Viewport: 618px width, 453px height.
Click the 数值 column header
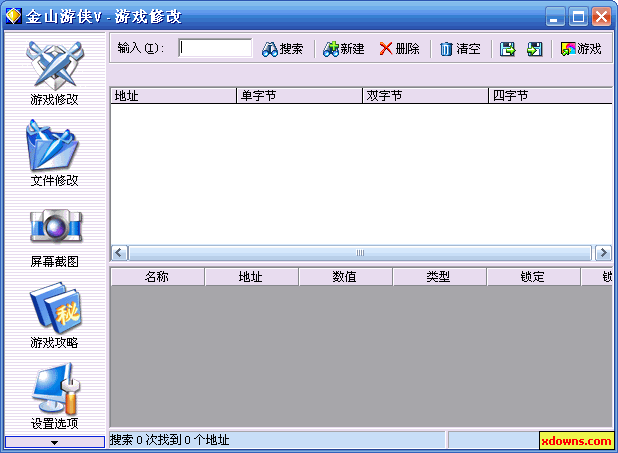coord(345,277)
